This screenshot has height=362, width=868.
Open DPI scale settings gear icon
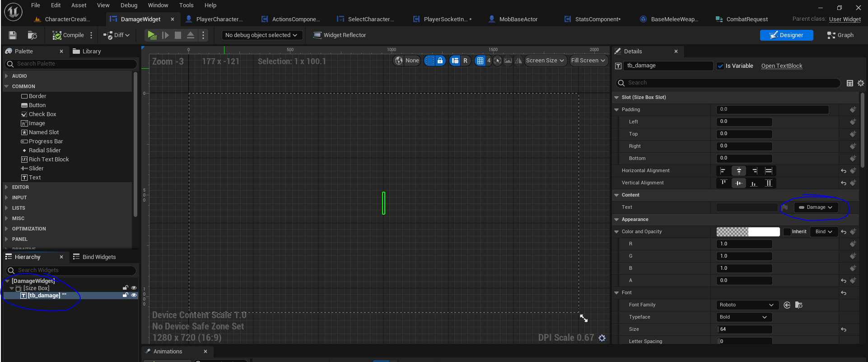(602, 338)
